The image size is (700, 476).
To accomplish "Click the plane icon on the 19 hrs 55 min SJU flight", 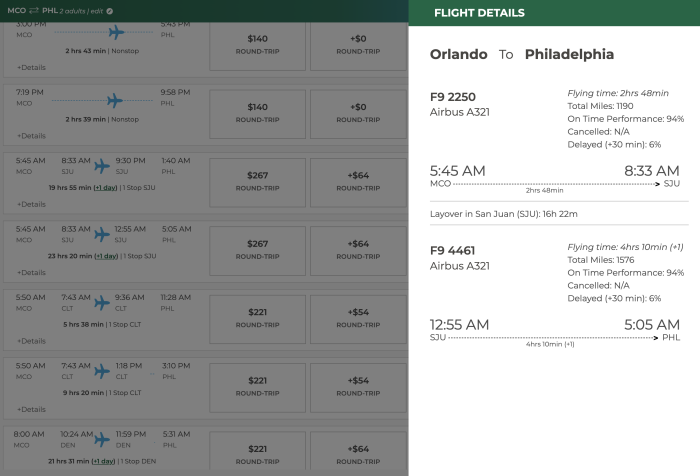I will point(102,166).
